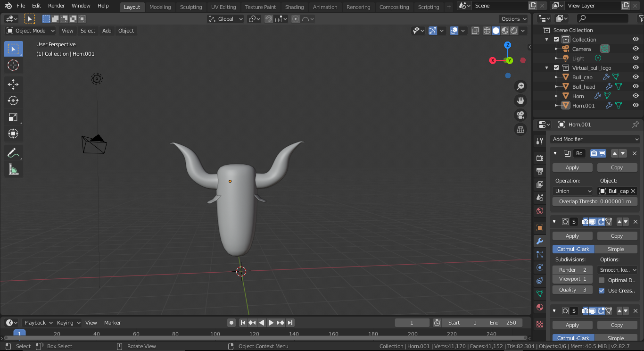The height and width of the screenshot is (351, 644).
Task: Open the Active Tool settings tab
Action: pos(540,141)
